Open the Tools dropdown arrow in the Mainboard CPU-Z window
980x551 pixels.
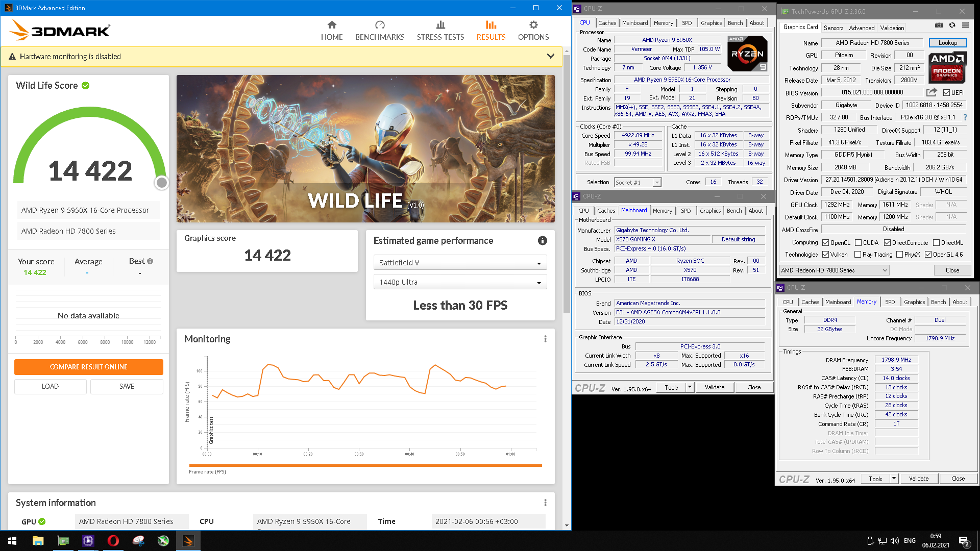point(690,388)
